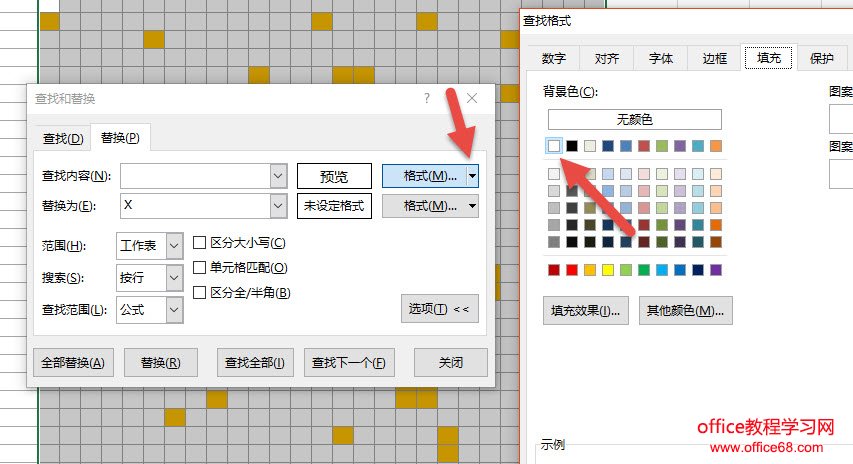Expand the 查找内容 history dropdown
The height and width of the screenshot is (464, 853).
click(x=278, y=176)
